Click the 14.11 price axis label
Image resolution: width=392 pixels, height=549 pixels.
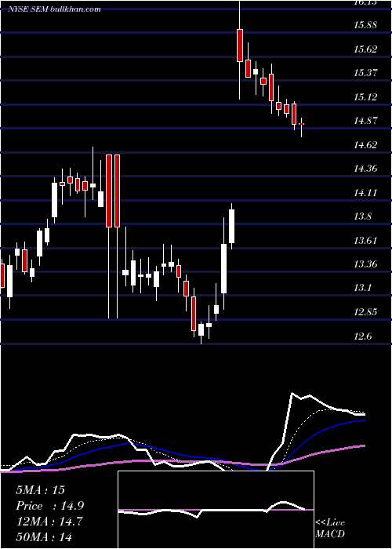[x=365, y=193]
